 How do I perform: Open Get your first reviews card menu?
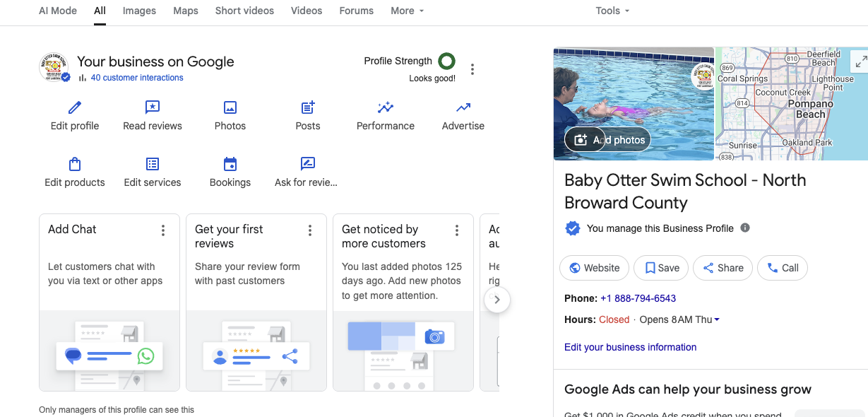point(310,230)
